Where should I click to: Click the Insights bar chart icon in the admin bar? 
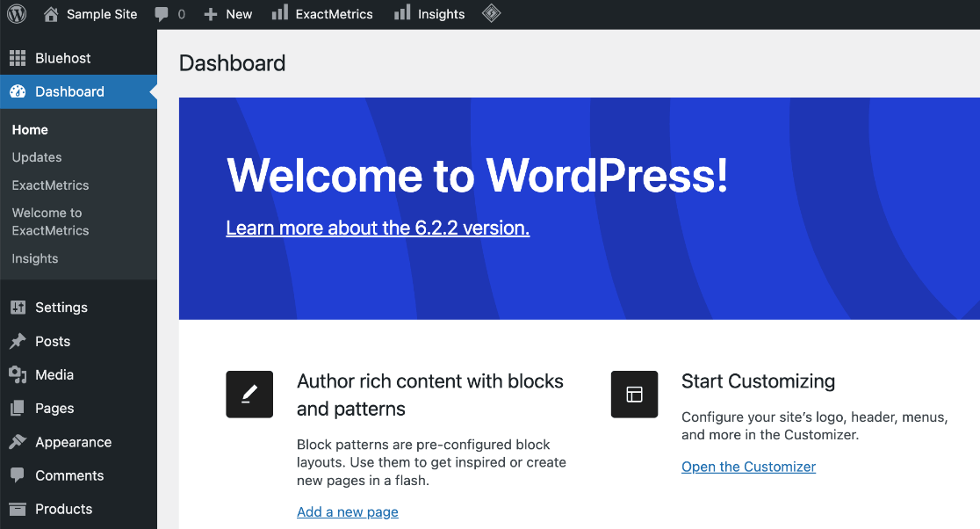pyautogui.click(x=402, y=12)
